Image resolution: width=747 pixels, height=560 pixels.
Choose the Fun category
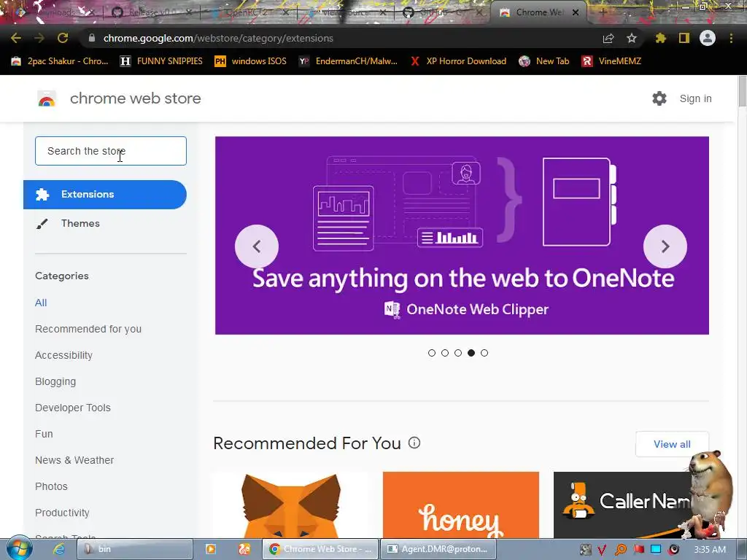(x=44, y=434)
